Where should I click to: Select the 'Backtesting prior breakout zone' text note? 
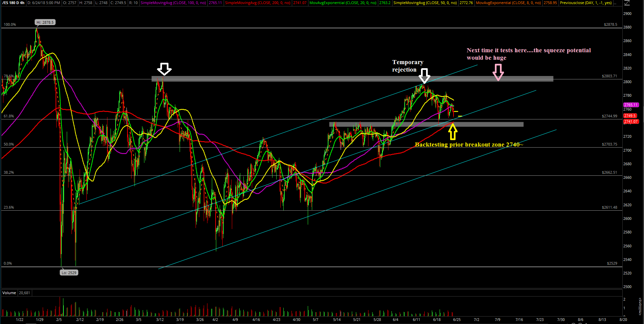point(469,145)
